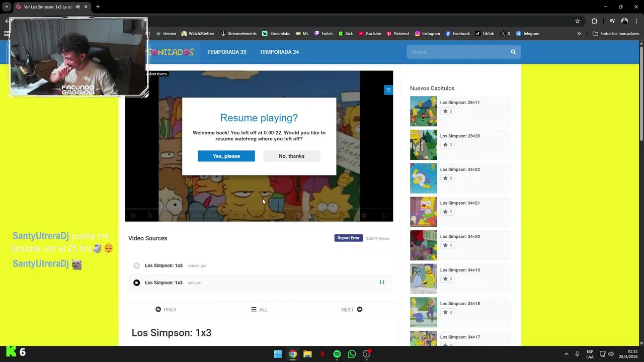Click the Gemini bookmark
Screen dimensions: 644x362
tap(166, 34)
